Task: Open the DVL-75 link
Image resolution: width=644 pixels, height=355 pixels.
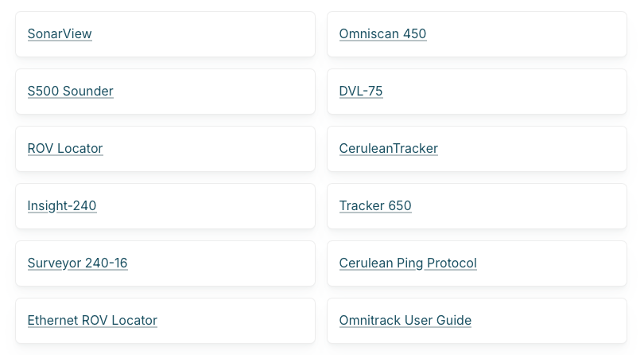Action: [361, 92]
